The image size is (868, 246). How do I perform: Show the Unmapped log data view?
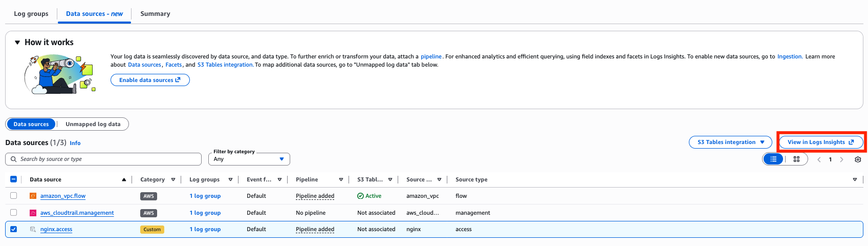pos(93,124)
